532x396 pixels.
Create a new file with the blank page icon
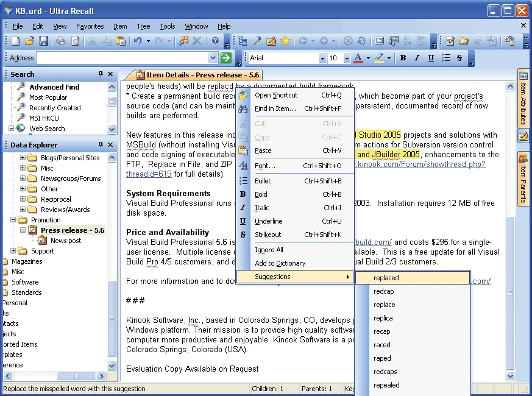(16, 41)
